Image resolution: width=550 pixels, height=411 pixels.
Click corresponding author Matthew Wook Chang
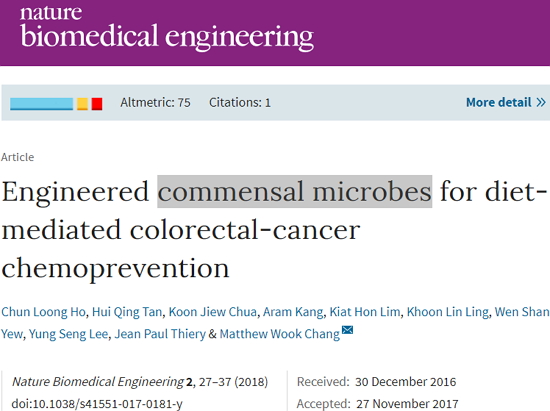[x=280, y=334]
